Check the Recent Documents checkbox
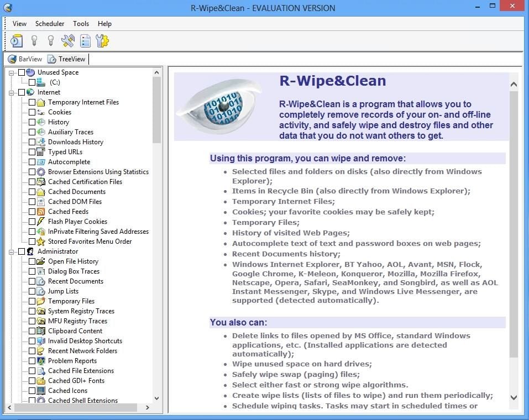The image size is (529, 420). [x=32, y=281]
